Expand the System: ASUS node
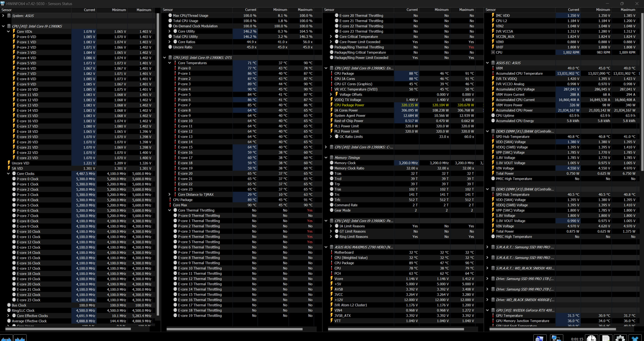 [3, 16]
